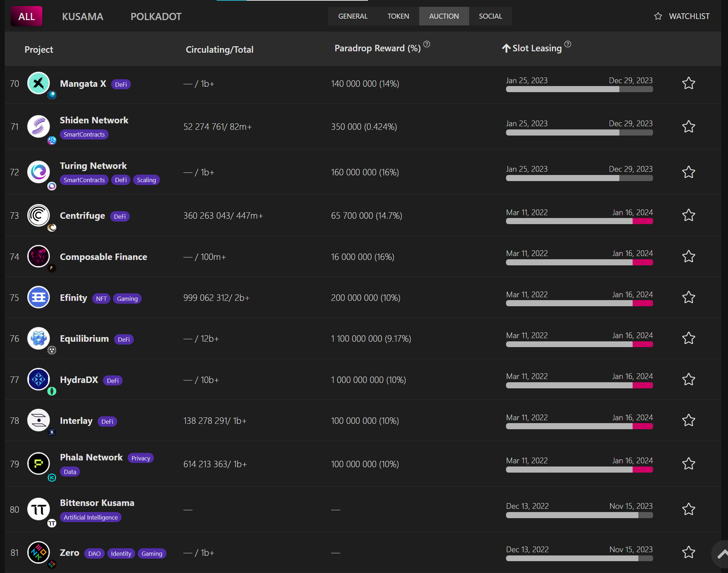Screen dimensions: 728x573
Task: Click the Centrifuge project logo
Action: [38, 215]
